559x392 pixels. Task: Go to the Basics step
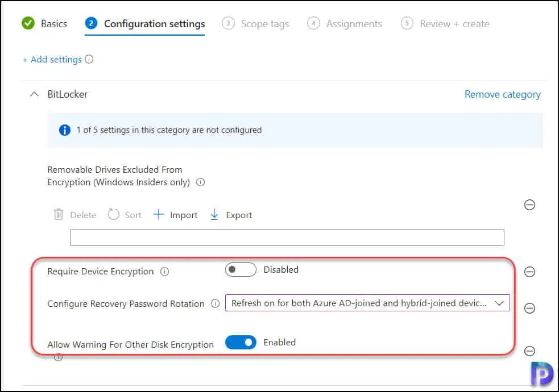click(44, 23)
